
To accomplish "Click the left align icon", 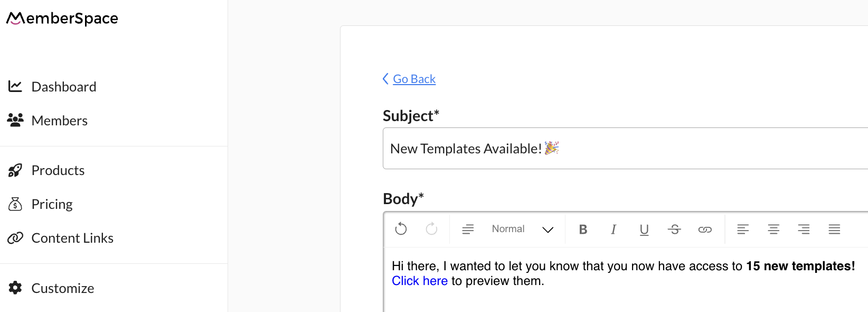I will tap(743, 229).
